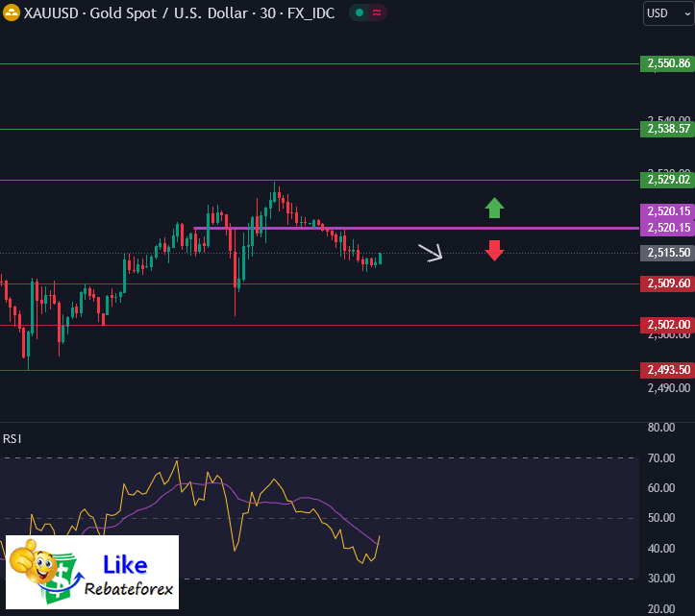
Task: Click the RSI indicator label
Action: pos(12,439)
